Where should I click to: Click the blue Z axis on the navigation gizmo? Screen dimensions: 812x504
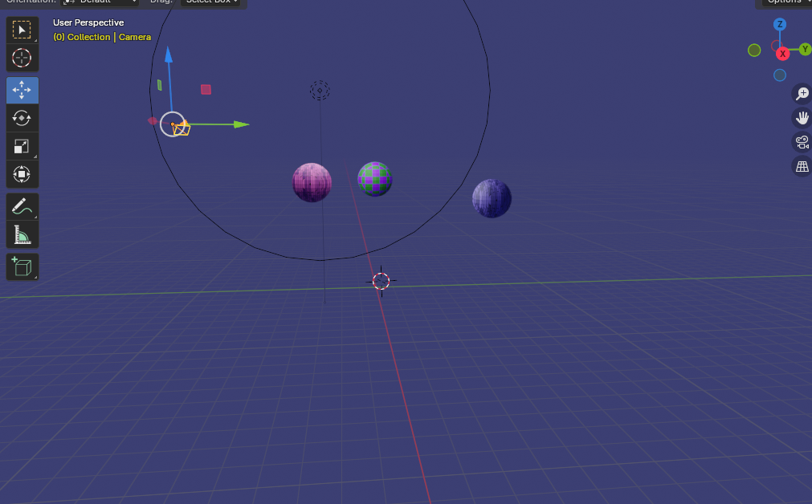(780, 25)
